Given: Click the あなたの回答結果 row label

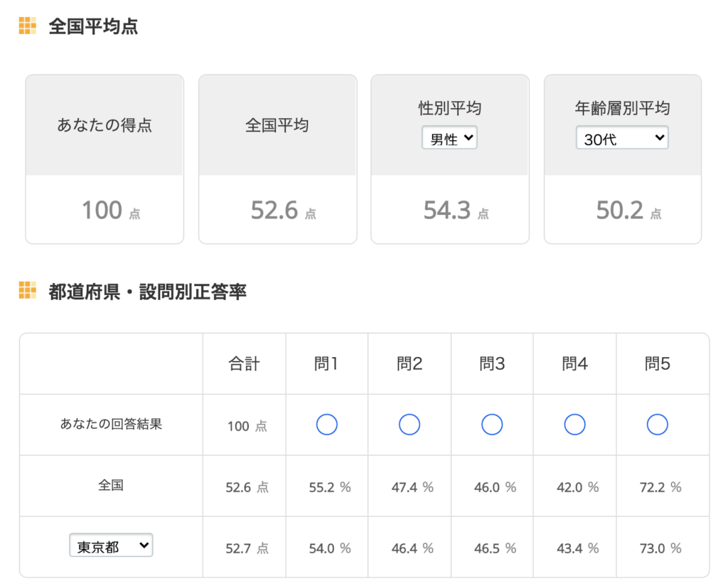Looking at the screenshot, I should 111,424.
